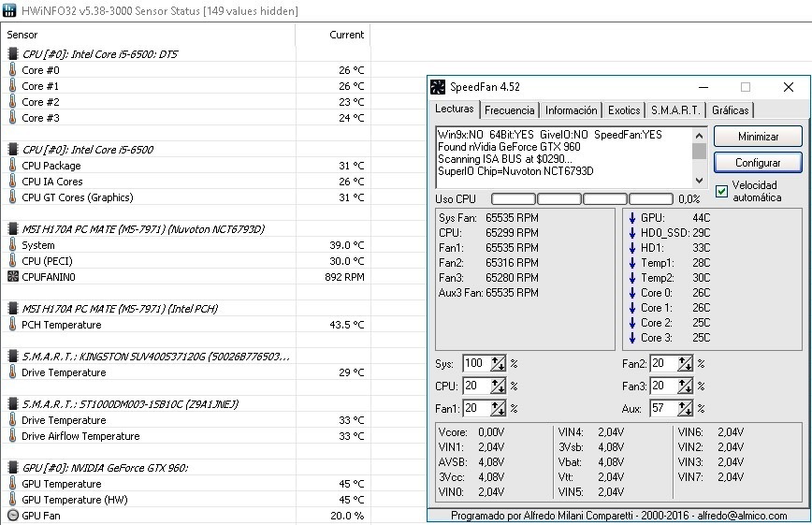This screenshot has width=812, height=525.
Task: Click the Fan1 speed spinner arrows
Action: [499, 408]
